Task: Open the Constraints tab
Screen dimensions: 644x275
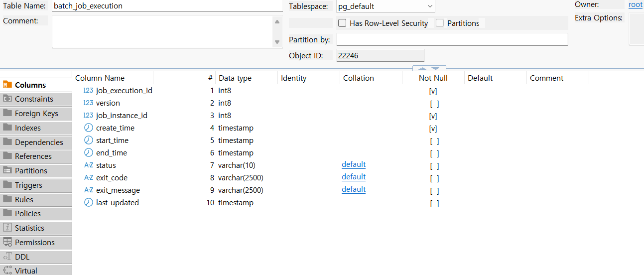Action: (36, 99)
